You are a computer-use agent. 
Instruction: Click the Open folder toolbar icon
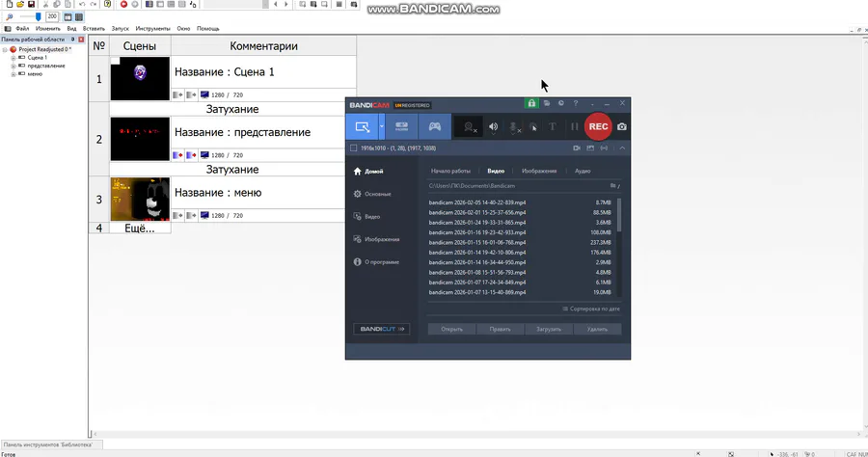(x=20, y=4)
